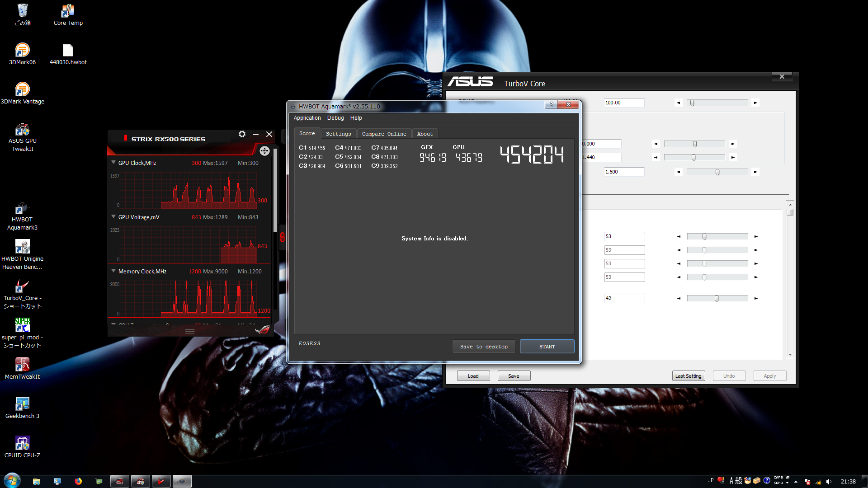868x488 pixels.
Task: Open Core Temp desktop shortcut
Action: [x=68, y=14]
